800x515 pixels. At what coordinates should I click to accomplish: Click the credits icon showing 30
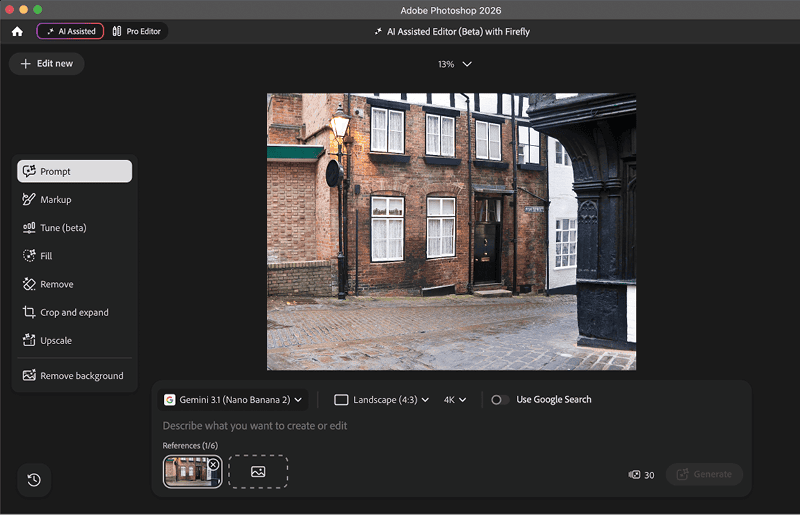tap(634, 475)
